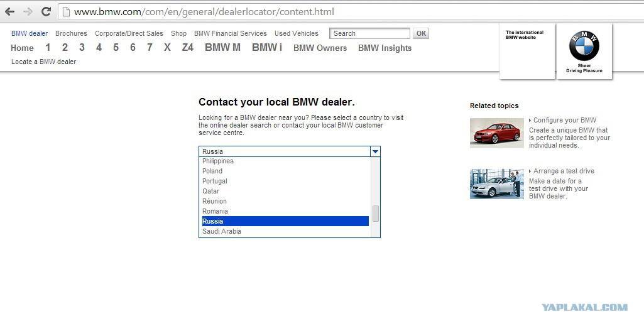
Task: Click the BMW roundel logo
Action: pyautogui.click(x=584, y=46)
